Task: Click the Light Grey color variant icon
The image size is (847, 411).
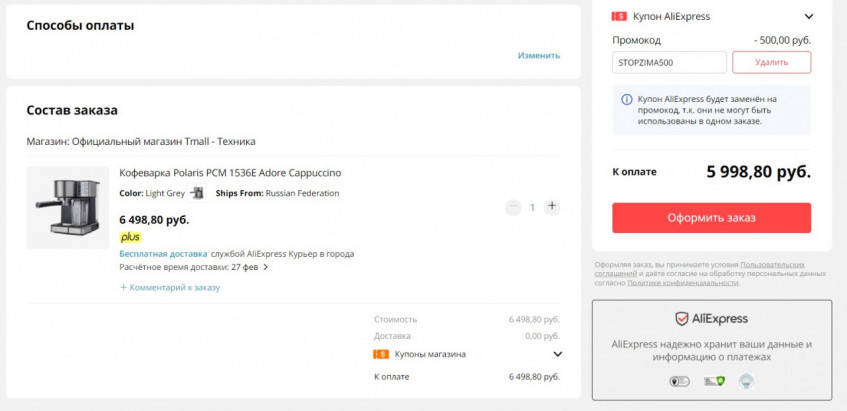Action: coord(197,193)
